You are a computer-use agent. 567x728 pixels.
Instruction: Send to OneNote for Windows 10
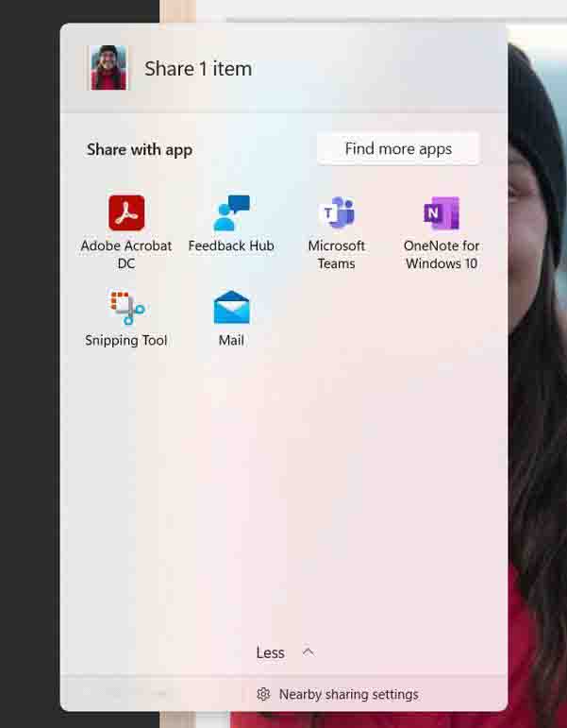coord(442,232)
